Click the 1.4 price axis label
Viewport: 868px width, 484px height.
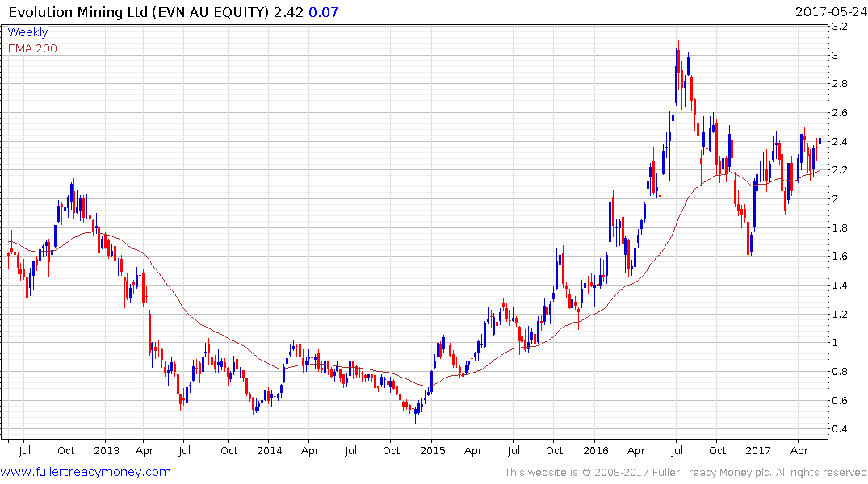tap(840, 286)
